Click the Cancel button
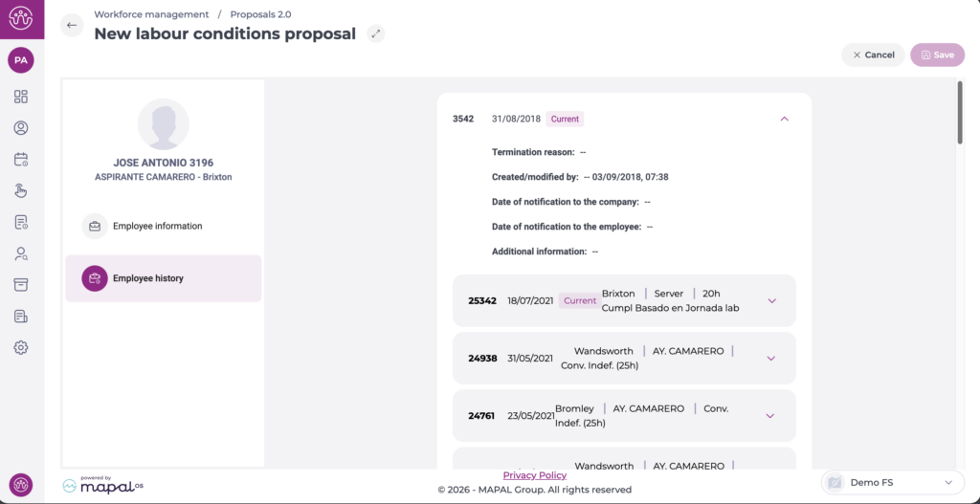The width and height of the screenshot is (980, 504). coord(873,55)
